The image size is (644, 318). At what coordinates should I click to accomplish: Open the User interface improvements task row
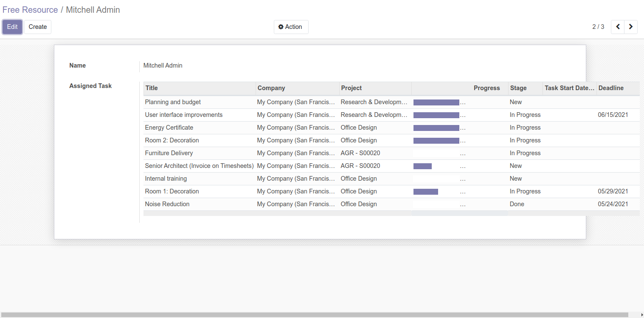click(x=184, y=115)
